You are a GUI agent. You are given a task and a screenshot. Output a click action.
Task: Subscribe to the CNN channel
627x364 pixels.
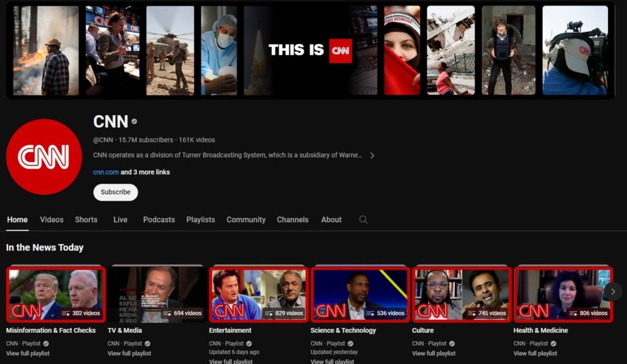pos(115,192)
